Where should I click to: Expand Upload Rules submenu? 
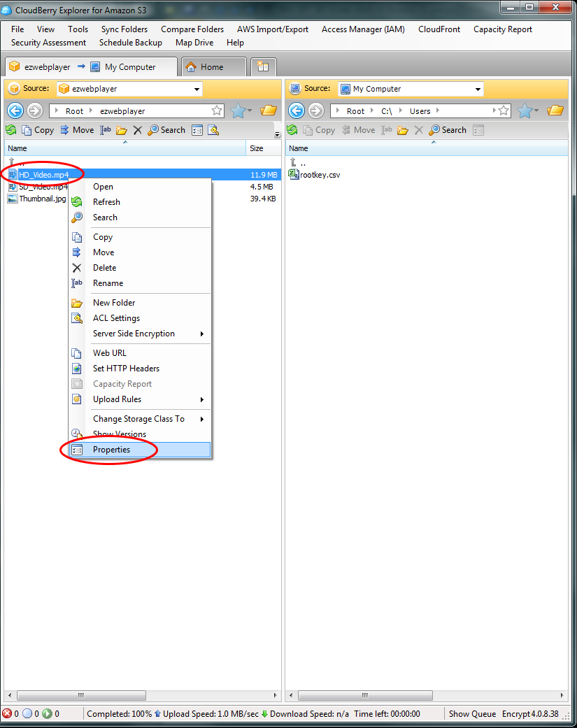click(x=202, y=400)
